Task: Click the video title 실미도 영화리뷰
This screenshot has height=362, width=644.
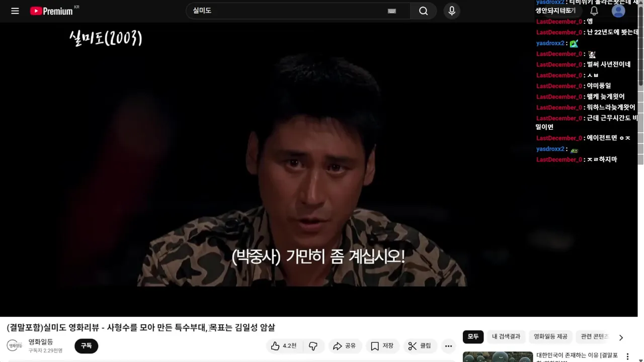Action: [x=141, y=328]
